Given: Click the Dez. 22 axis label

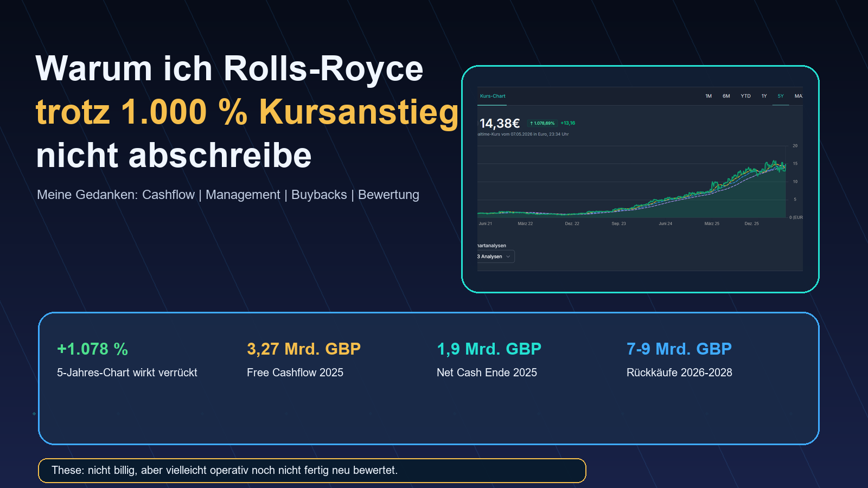Looking at the screenshot, I should tap(572, 223).
